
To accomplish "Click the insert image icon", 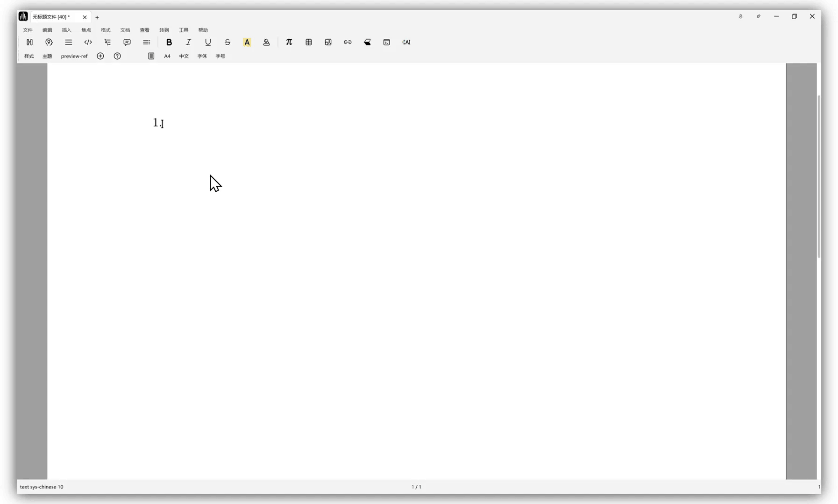I will pos(328,42).
